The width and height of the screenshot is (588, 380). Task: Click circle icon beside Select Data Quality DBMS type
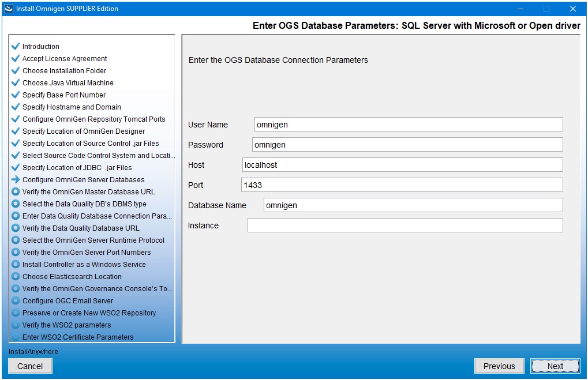tap(16, 204)
